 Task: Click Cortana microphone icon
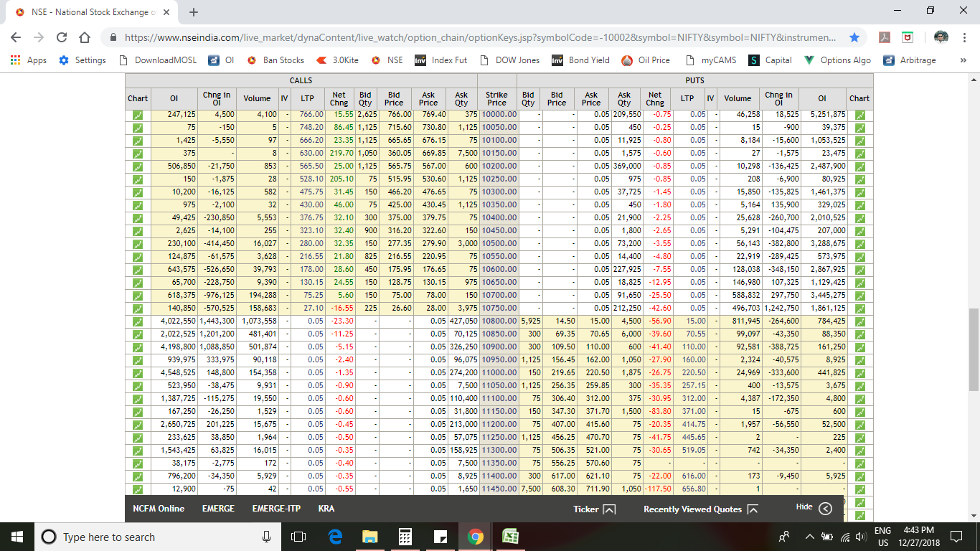[x=266, y=537]
